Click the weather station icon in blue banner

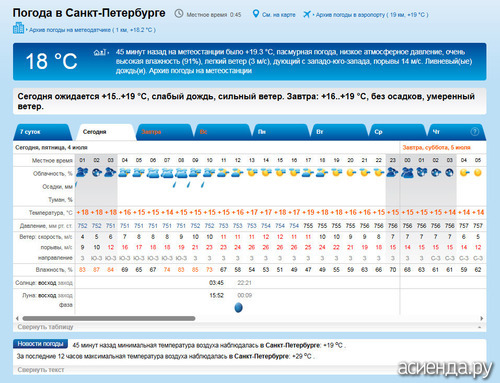pyautogui.click(x=100, y=52)
